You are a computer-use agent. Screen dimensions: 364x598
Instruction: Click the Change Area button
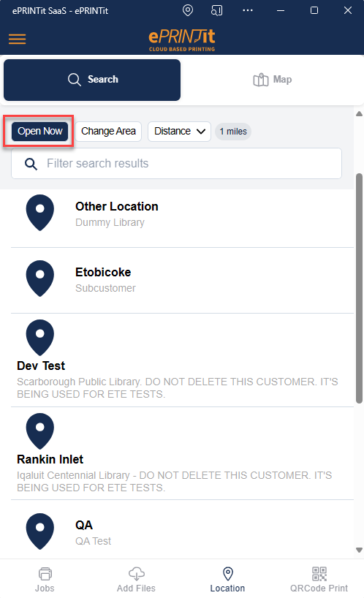[x=108, y=131]
